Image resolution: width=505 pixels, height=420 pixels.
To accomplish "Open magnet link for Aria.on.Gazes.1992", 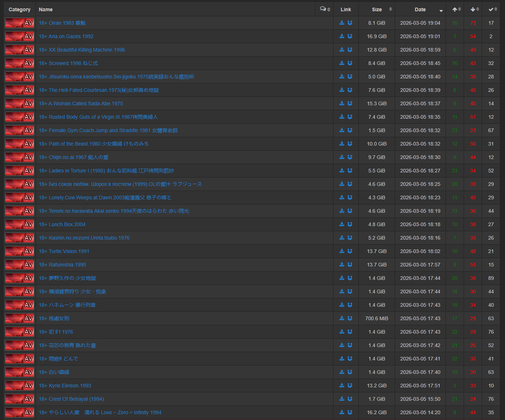I will click(350, 36).
